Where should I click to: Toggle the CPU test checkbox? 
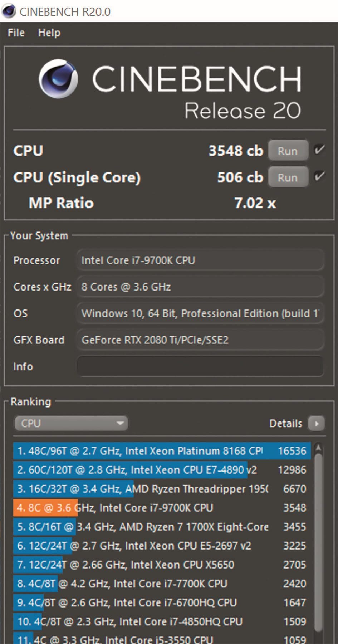pos(319,149)
